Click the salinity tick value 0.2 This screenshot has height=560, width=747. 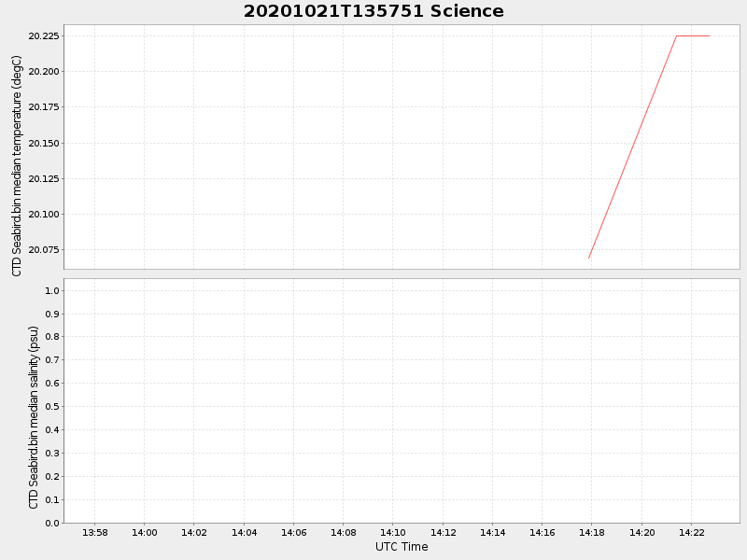click(52, 477)
